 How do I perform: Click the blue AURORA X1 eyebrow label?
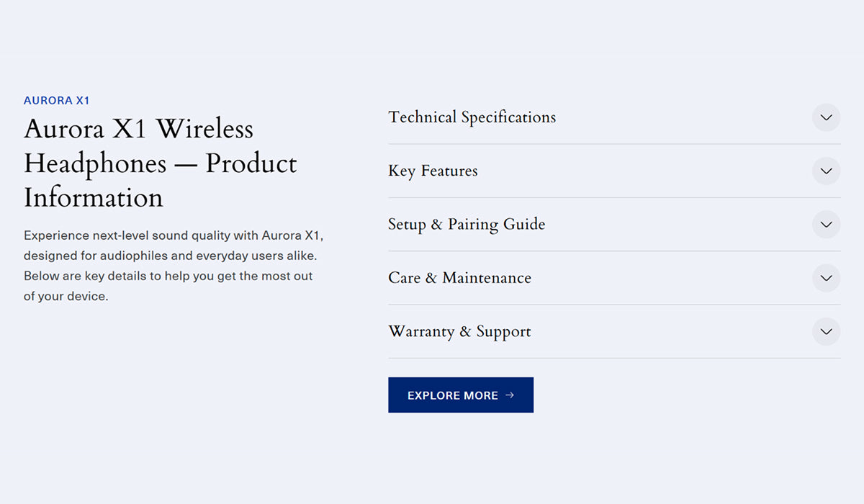(56, 101)
